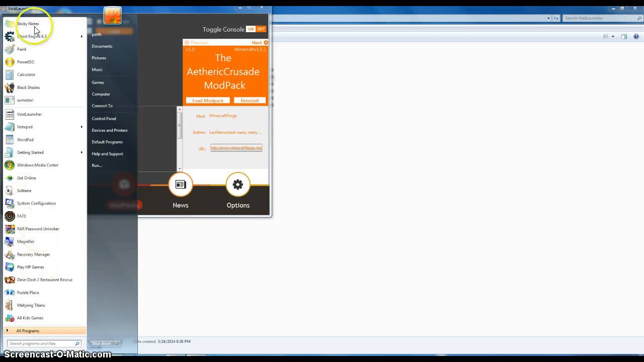
Task: Open Pictures library
Action: click(99, 58)
